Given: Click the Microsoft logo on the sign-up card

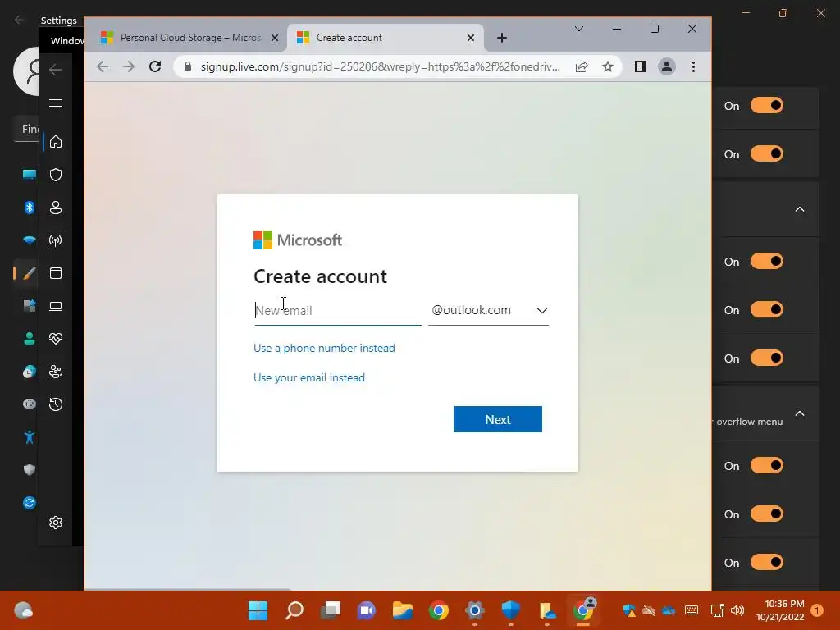Looking at the screenshot, I should [297, 240].
